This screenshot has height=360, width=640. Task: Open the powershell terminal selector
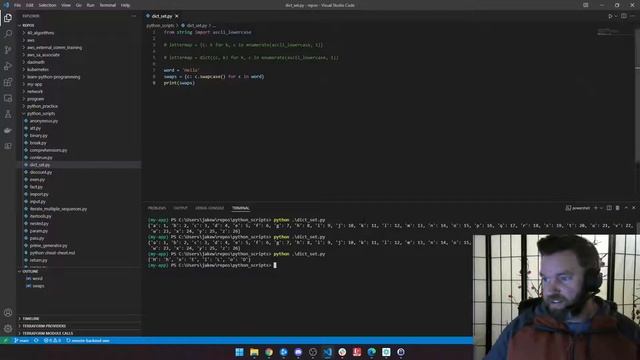[578, 208]
